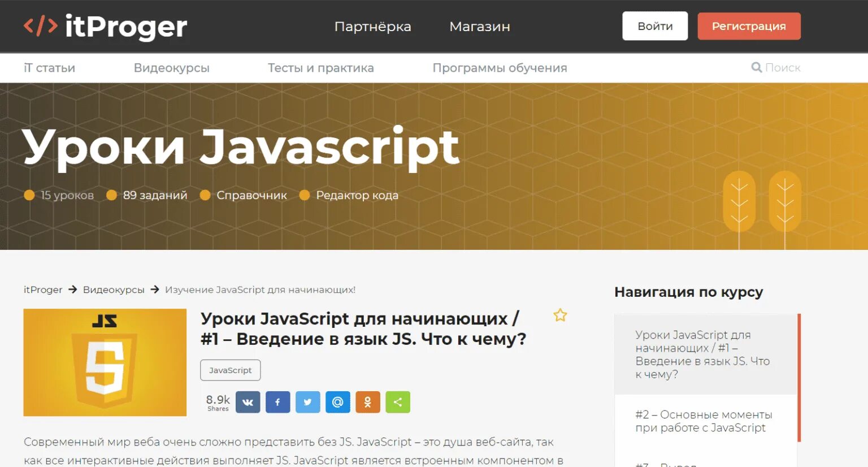Go to iT статьи section
The image size is (868, 467).
point(49,68)
